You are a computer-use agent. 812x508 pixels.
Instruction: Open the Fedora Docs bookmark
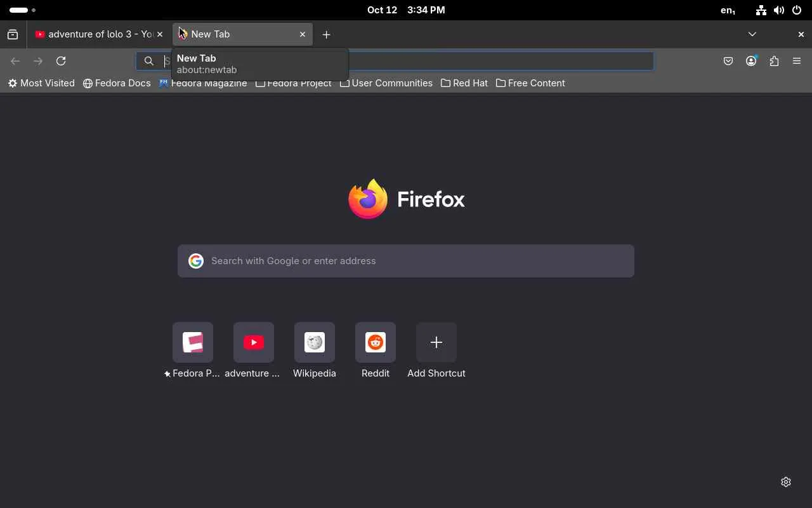click(117, 83)
